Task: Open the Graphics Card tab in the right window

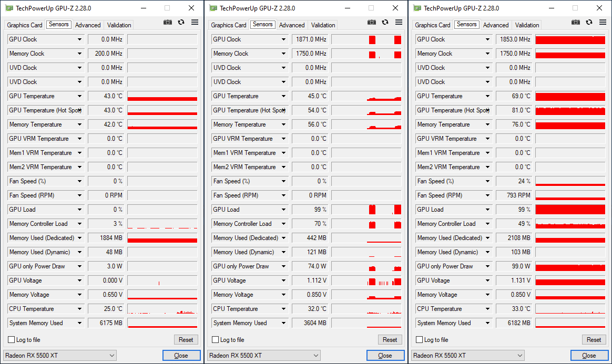Action: (x=433, y=25)
